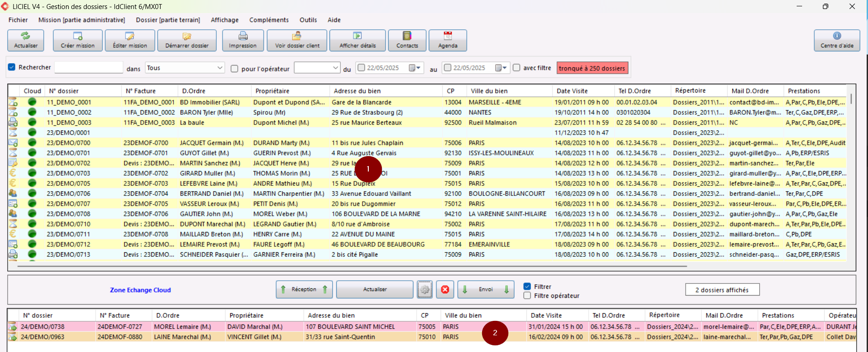Enable the 'pour l'opérateur' checkbox
This screenshot has width=868, height=352.
[234, 69]
